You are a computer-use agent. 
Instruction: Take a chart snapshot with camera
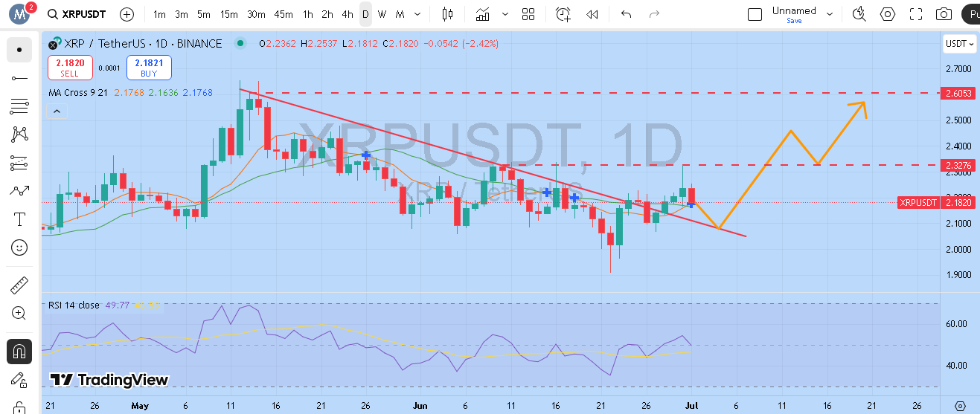944,14
